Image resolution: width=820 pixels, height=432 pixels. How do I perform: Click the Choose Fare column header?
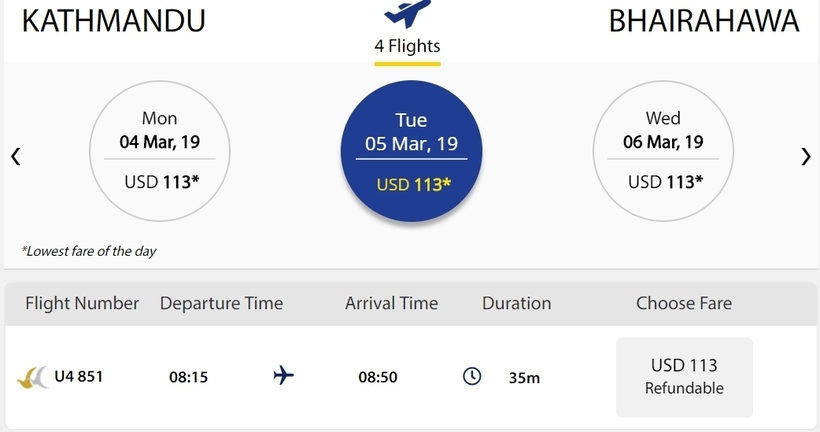point(684,303)
